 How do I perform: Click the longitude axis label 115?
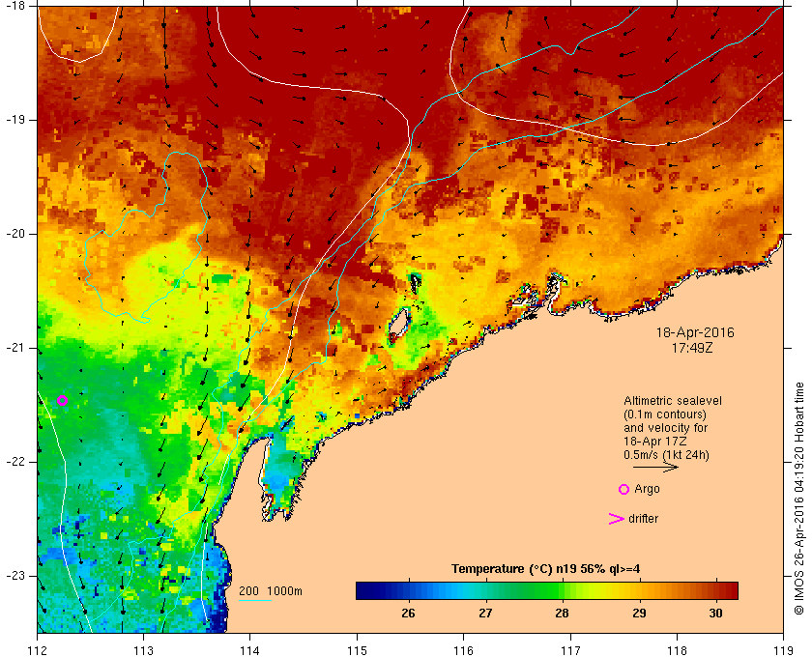(357, 650)
